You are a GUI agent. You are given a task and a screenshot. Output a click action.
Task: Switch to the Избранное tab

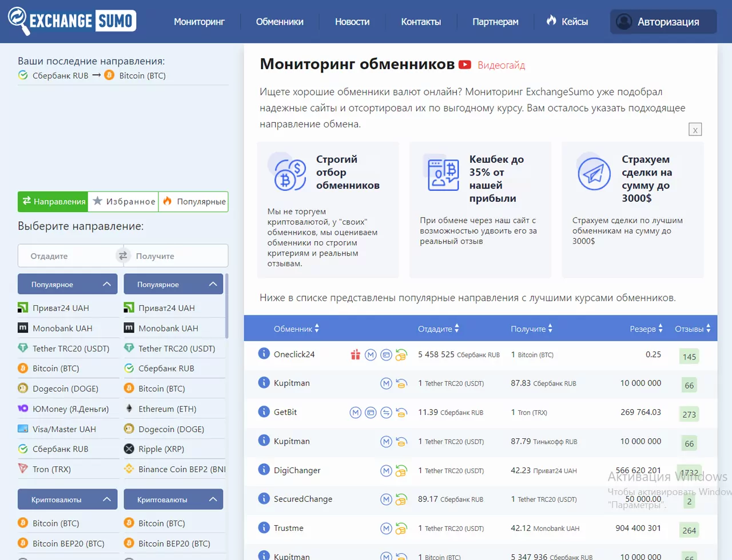point(123,201)
